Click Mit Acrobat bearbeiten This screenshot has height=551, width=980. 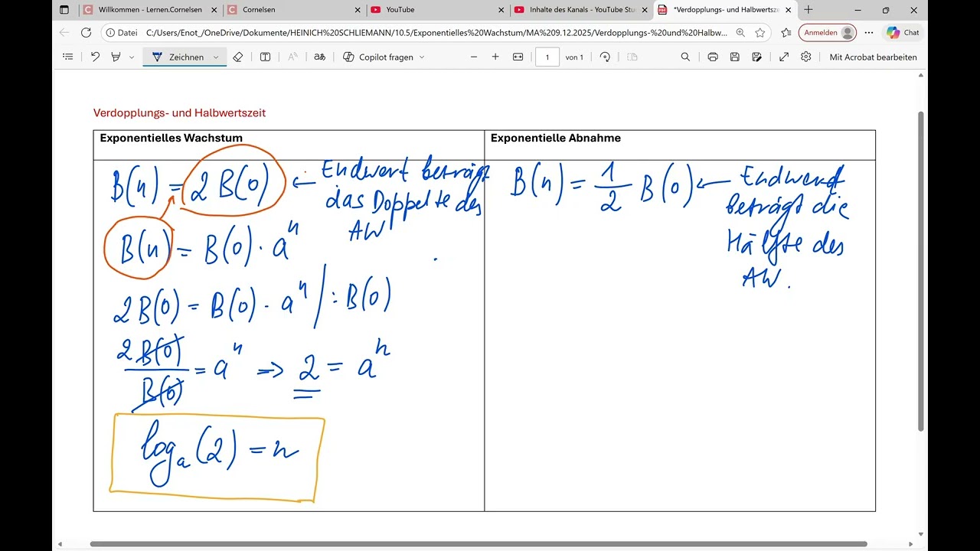point(873,57)
